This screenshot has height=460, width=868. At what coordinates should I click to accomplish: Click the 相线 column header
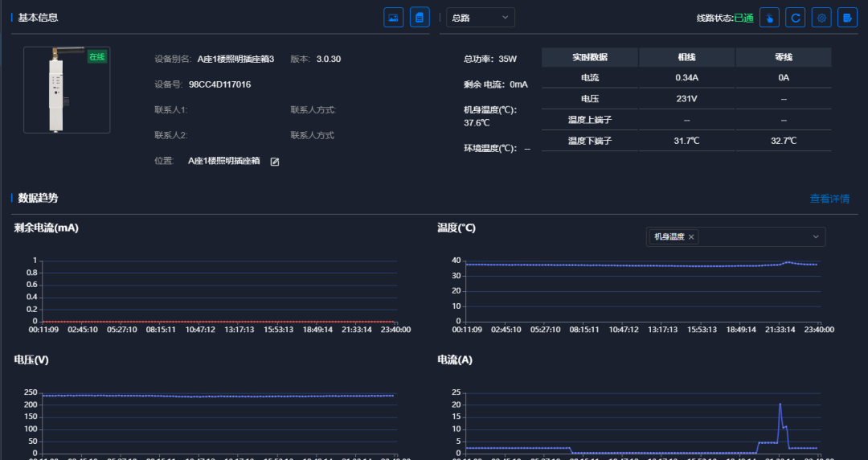[x=686, y=57]
